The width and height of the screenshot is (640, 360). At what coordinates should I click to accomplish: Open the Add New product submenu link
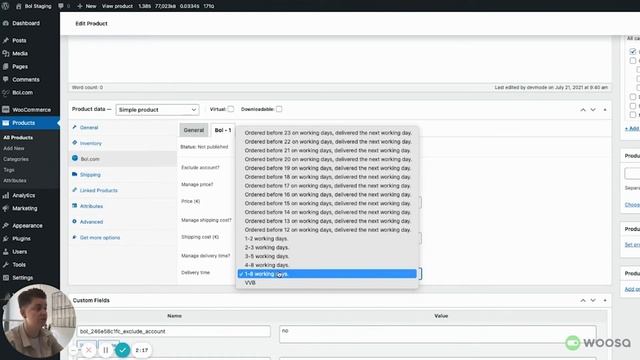pyautogui.click(x=14, y=149)
